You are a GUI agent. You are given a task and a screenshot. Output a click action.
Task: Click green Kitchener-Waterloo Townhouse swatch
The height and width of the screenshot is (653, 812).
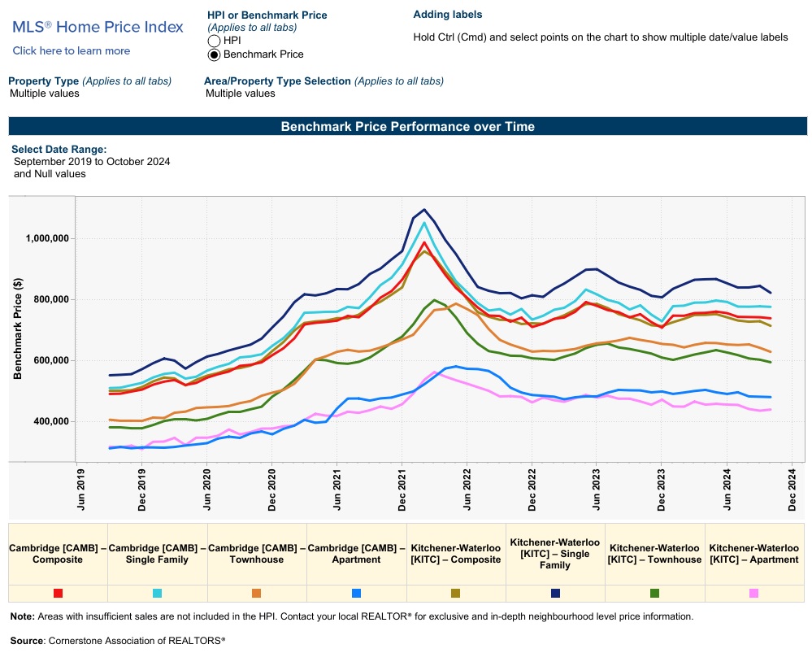655,594
